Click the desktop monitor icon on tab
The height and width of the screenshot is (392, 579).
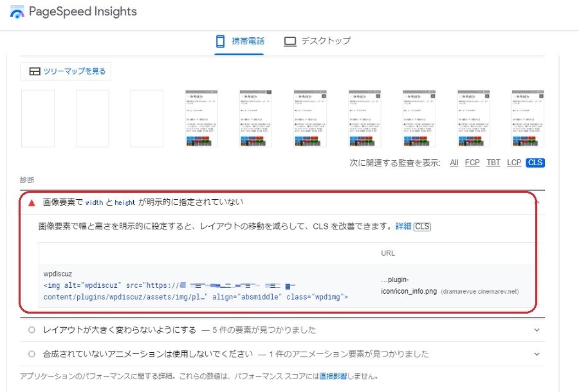point(290,42)
